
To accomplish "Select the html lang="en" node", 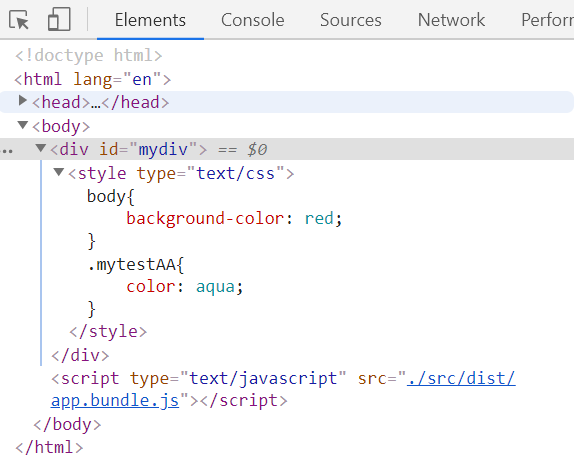I will pos(92,79).
